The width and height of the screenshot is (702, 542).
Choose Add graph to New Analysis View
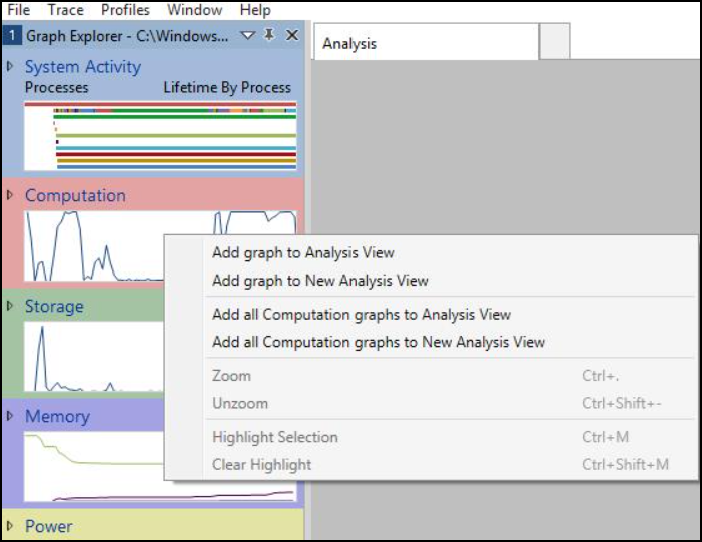tap(320, 281)
